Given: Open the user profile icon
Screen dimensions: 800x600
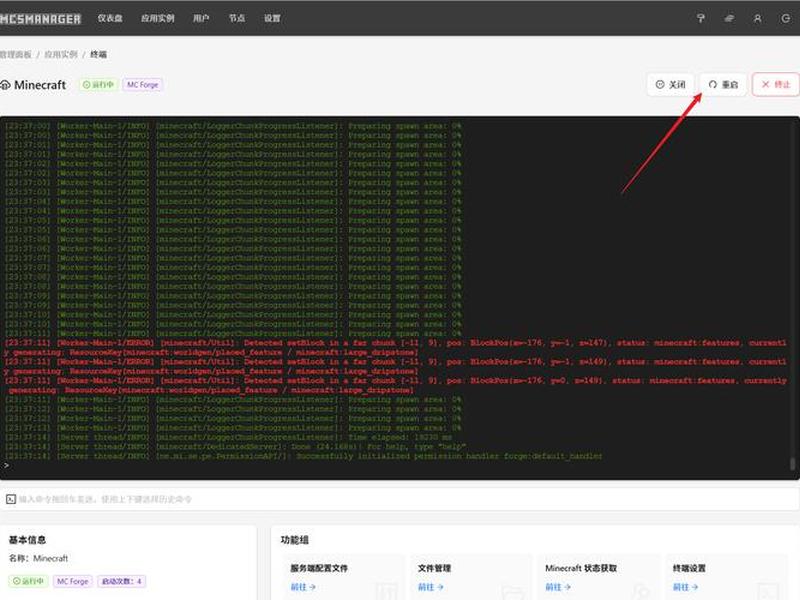Looking at the screenshot, I should [758, 18].
